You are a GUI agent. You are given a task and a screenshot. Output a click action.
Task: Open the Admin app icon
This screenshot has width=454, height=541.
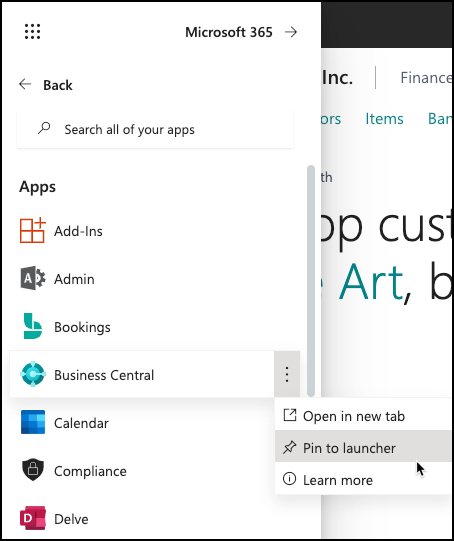pos(32,278)
